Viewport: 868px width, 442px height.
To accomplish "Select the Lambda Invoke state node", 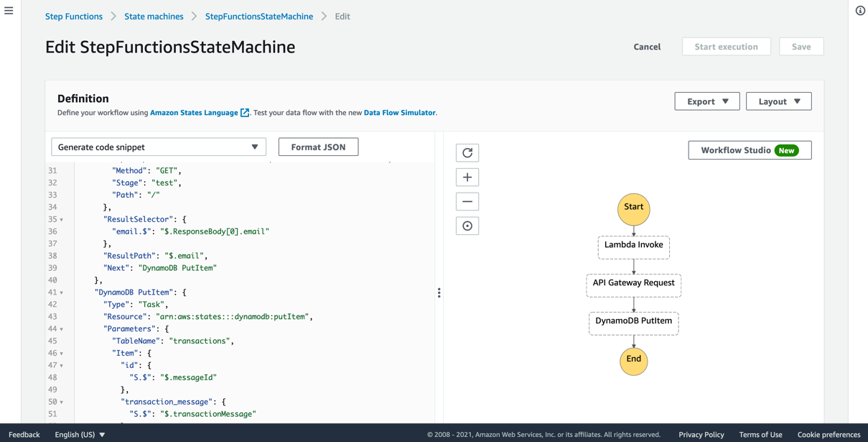I will point(634,247).
